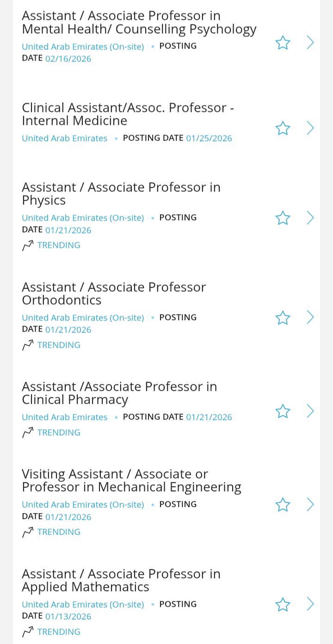Star the Mental Health/Counselling Psychology job
This screenshot has height=644, width=333.
pyautogui.click(x=283, y=43)
